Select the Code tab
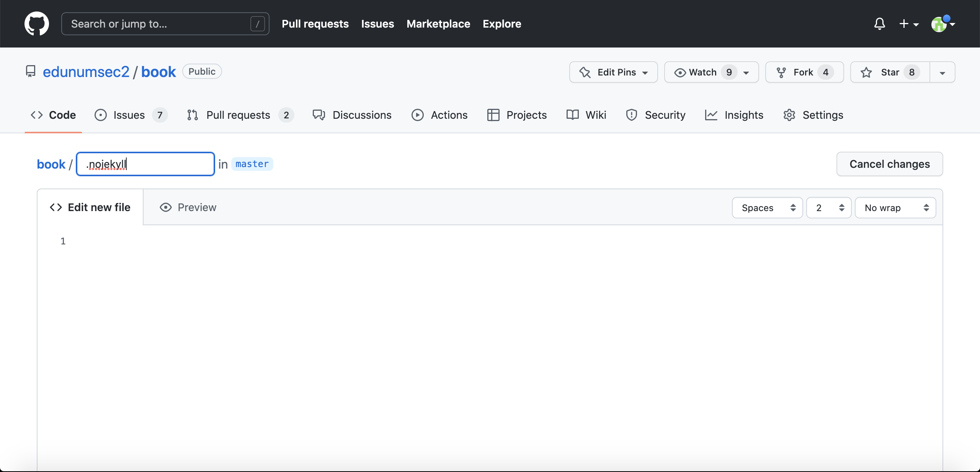Image resolution: width=980 pixels, height=472 pixels. point(53,115)
